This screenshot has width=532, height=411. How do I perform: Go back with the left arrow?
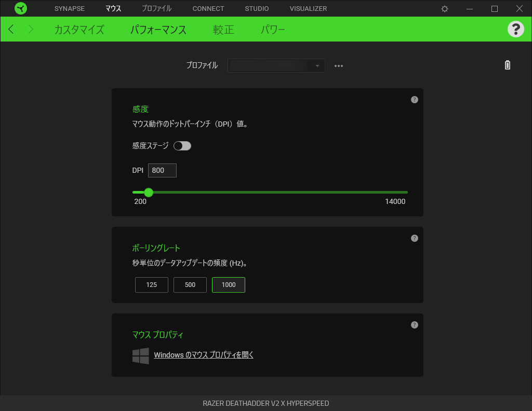click(x=11, y=29)
